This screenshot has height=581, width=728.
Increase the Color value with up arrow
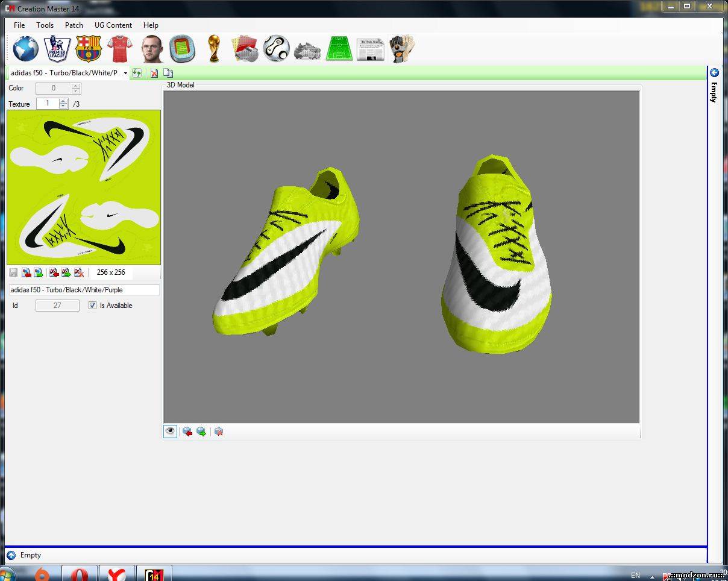76,86
